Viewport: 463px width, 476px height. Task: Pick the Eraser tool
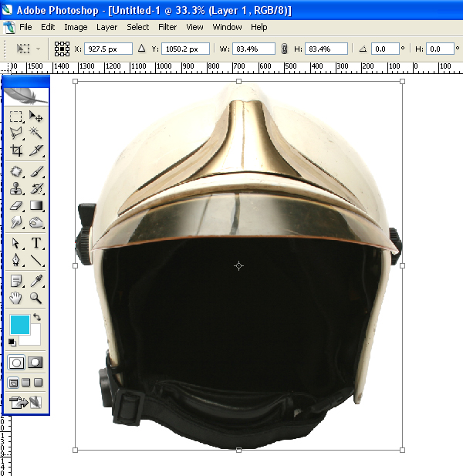15,206
